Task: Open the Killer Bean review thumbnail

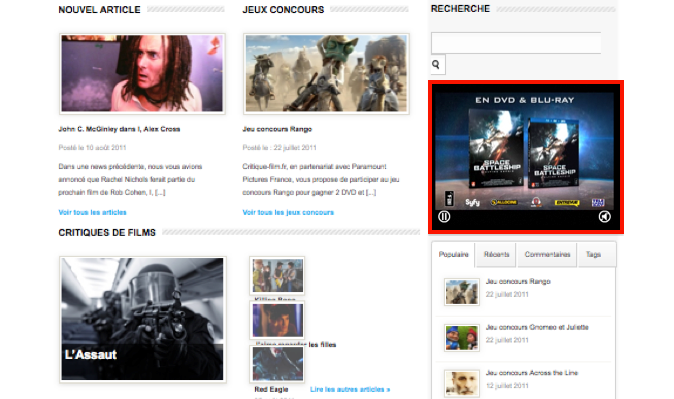Action: point(277,276)
